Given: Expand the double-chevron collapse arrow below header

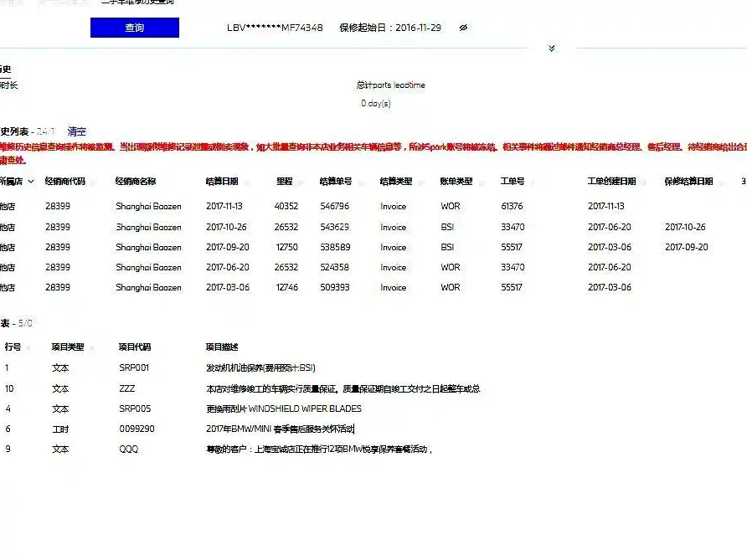Looking at the screenshot, I should (552, 48).
